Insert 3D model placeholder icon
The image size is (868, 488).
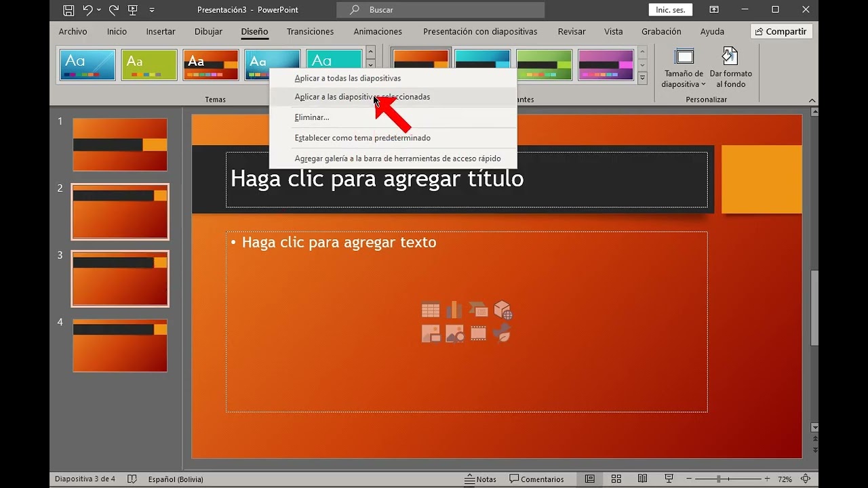click(x=502, y=310)
